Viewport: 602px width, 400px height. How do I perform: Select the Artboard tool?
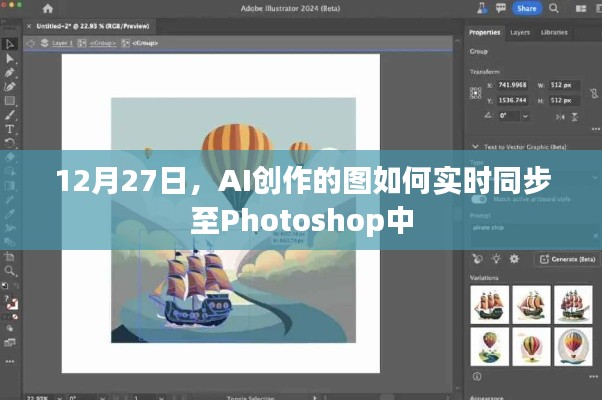[x=10, y=256]
